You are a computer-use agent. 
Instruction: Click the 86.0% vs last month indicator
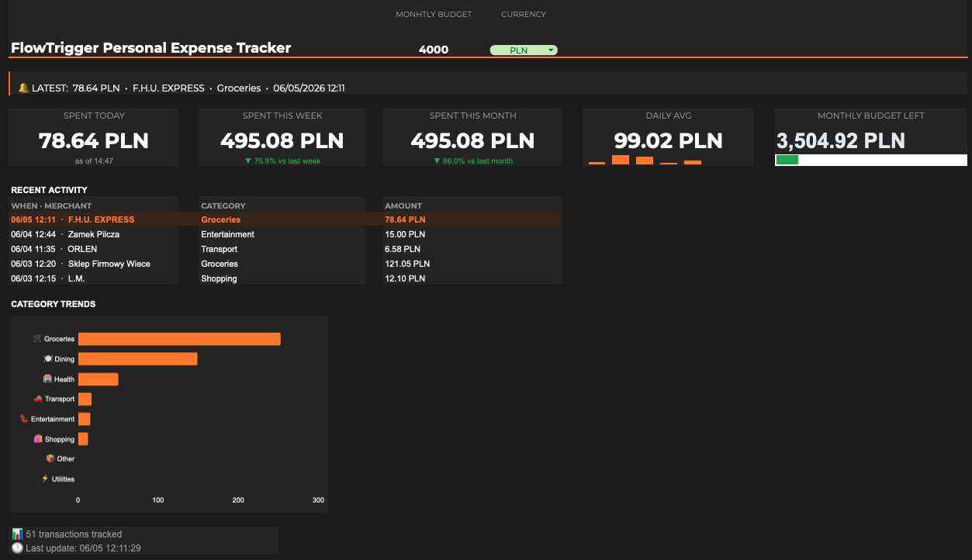point(472,161)
